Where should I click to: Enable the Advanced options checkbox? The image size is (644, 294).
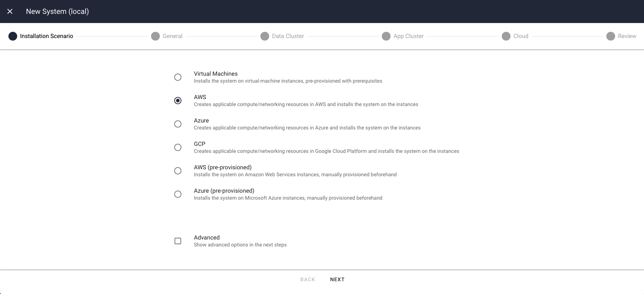click(178, 241)
